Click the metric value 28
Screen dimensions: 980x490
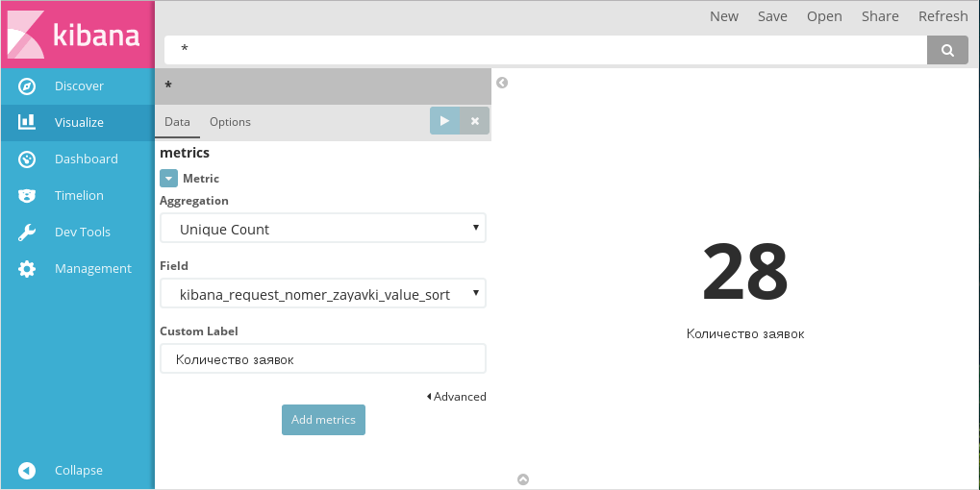[745, 273]
